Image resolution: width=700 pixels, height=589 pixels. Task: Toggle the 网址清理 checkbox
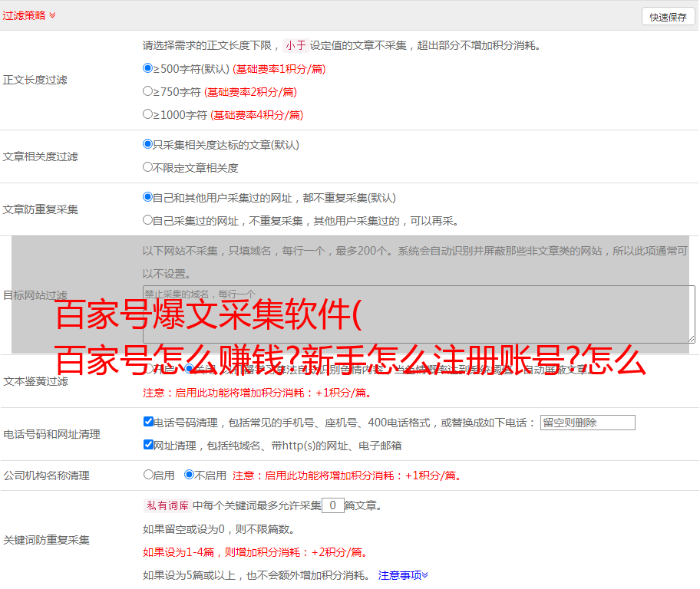(148, 445)
